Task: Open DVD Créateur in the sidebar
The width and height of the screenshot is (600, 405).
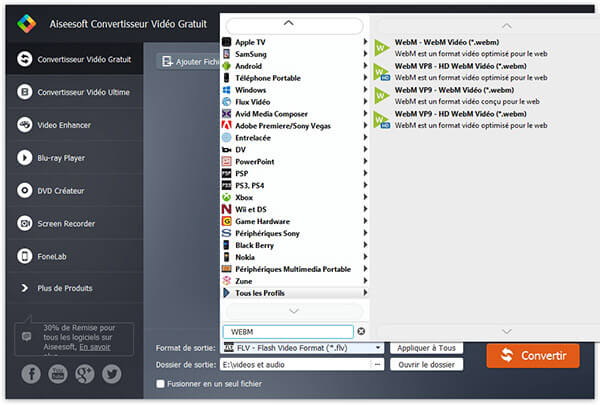Action: (72, 190)
